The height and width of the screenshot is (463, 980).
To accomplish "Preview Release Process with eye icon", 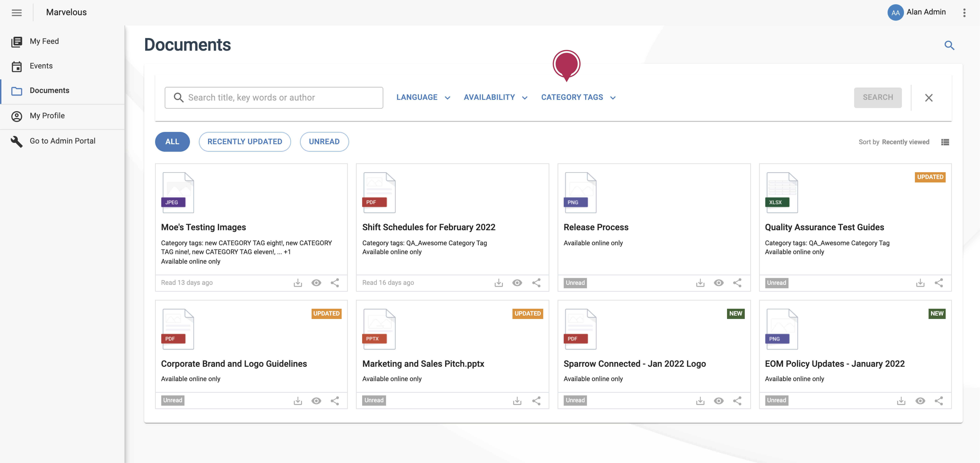I will (719, 283).
